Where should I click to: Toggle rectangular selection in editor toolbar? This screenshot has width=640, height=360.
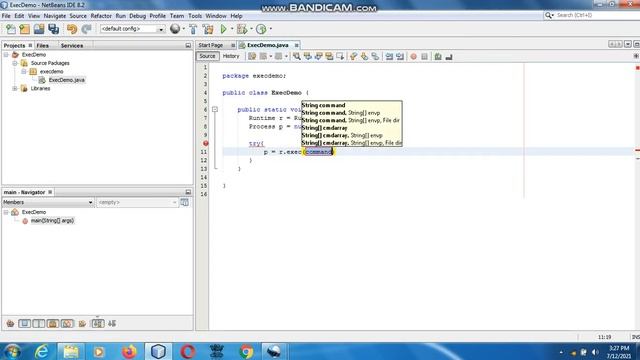click(x=340, y=57)
